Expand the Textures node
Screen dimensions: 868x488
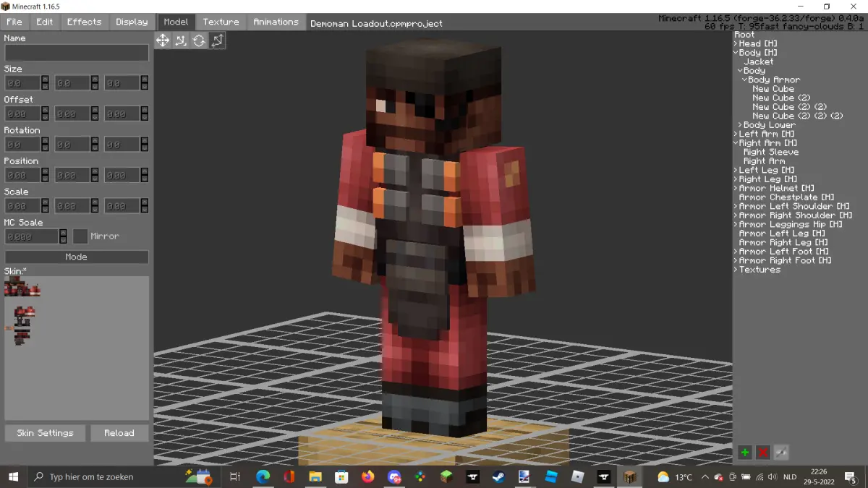coord(736,270)
